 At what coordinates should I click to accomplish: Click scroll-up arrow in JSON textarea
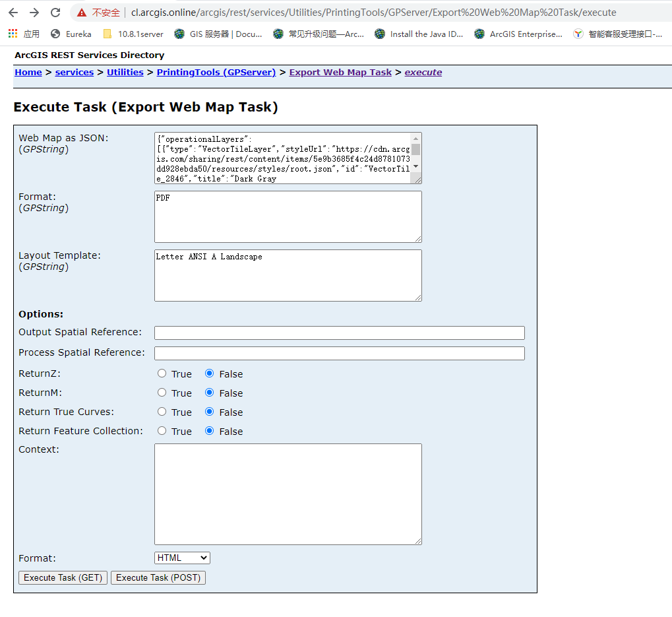(415, 138)
